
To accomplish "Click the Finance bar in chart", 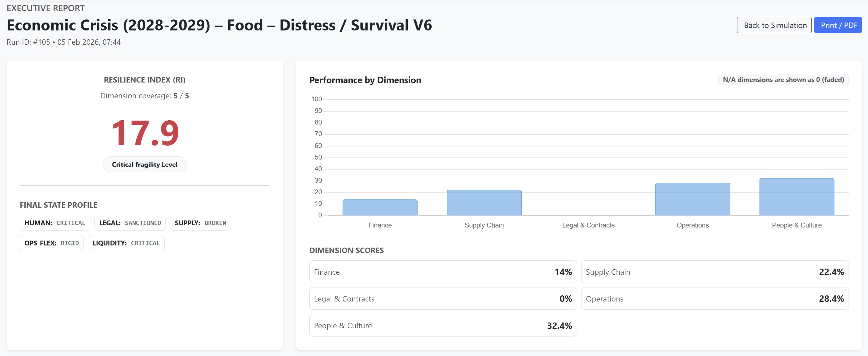I will [x=380, y=207].
